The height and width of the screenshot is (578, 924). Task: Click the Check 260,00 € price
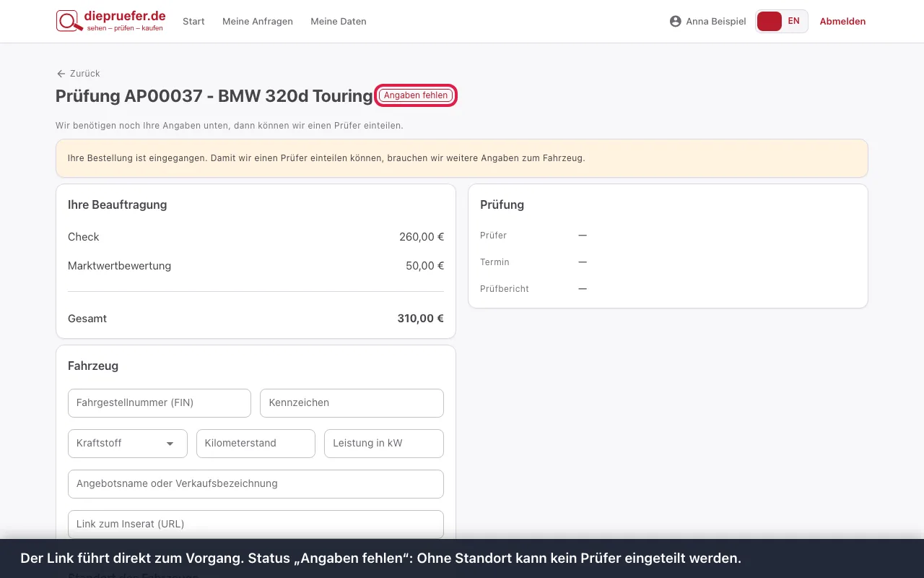(x=422, y=237)
